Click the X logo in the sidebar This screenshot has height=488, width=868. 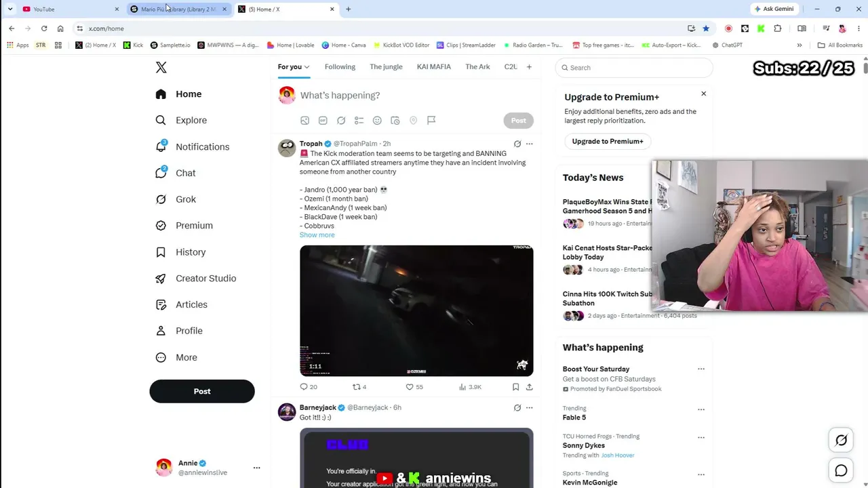click(x=161, y=67)
